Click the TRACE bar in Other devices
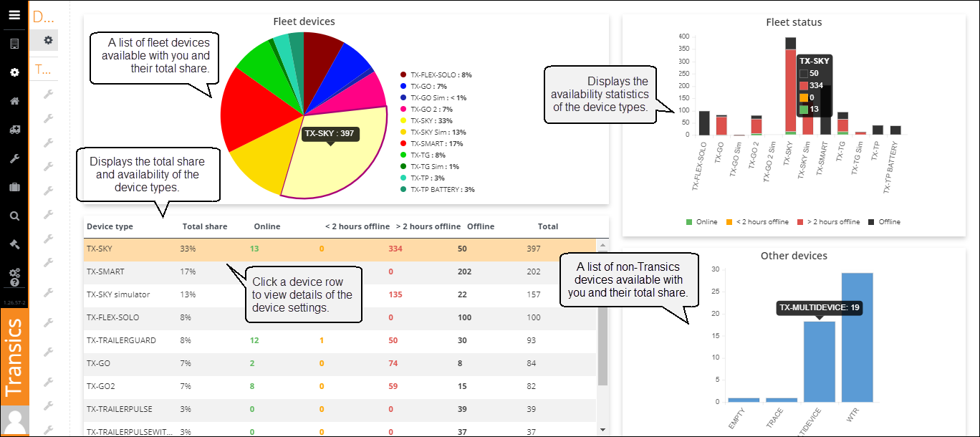The image size is (980, 437). coord(782,400)
